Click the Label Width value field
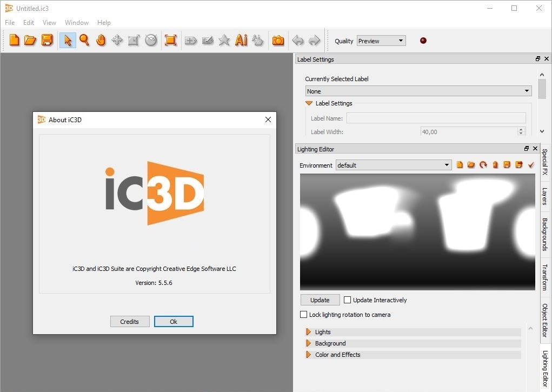 pyautogui.click(x=469, y=132)
